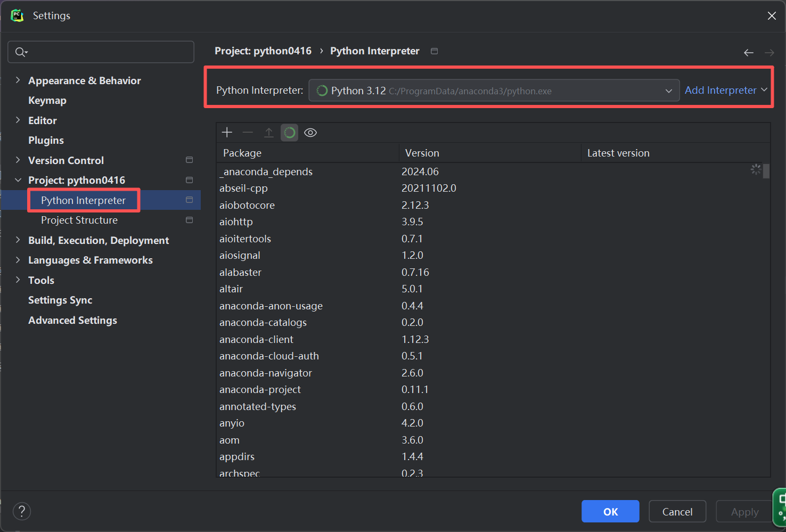The image size is (786, 532).
Task: Click the project-level icon beside Version Control
Action: click(x=189, y=160)
